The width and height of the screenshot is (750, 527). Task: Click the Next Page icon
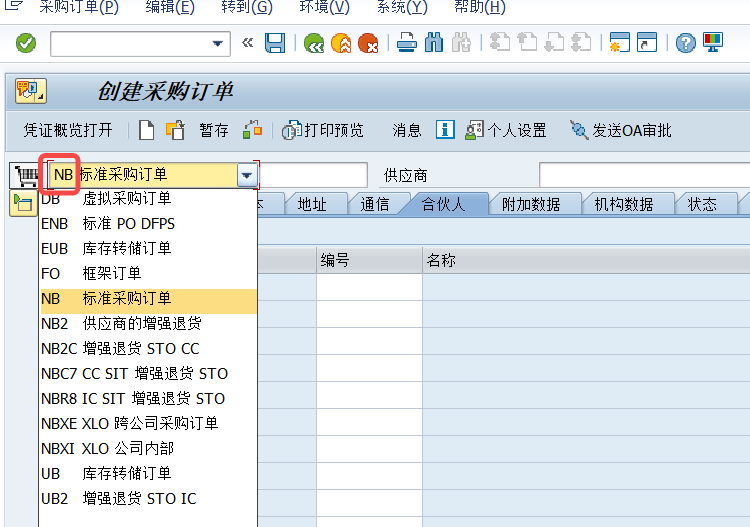[x=554, y=44]
